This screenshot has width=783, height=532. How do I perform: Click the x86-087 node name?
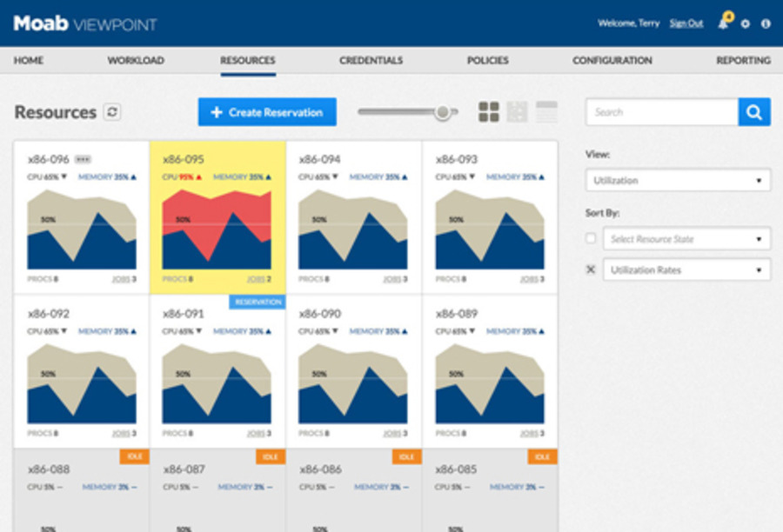[184, 469]
